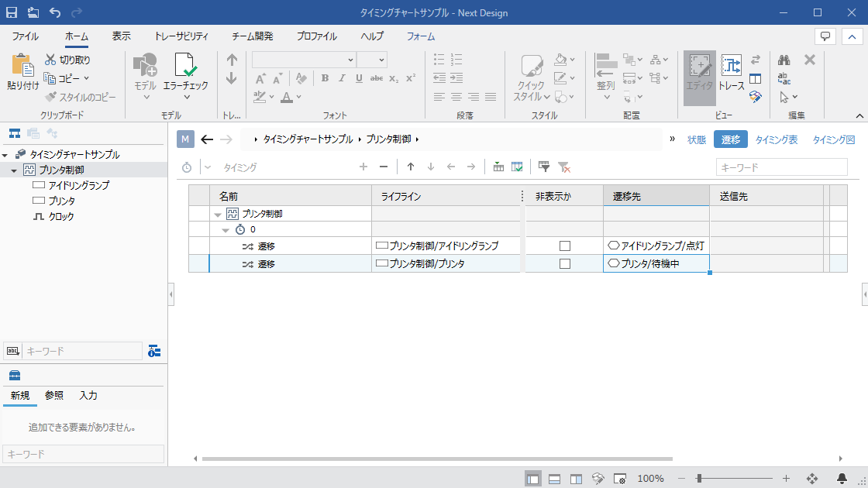Open the Help (ヘルプ) tab
The height and width of the screenshot is (488, 868).
(372, 36)
